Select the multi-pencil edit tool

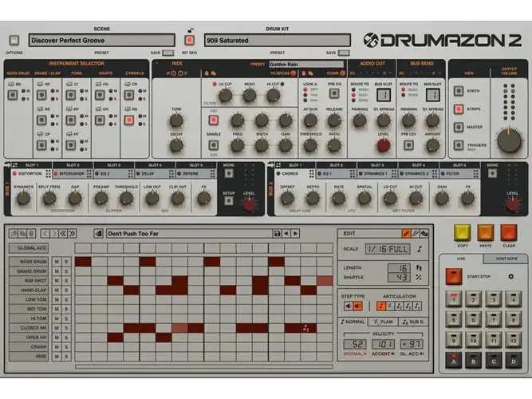(x=416, y=234)
